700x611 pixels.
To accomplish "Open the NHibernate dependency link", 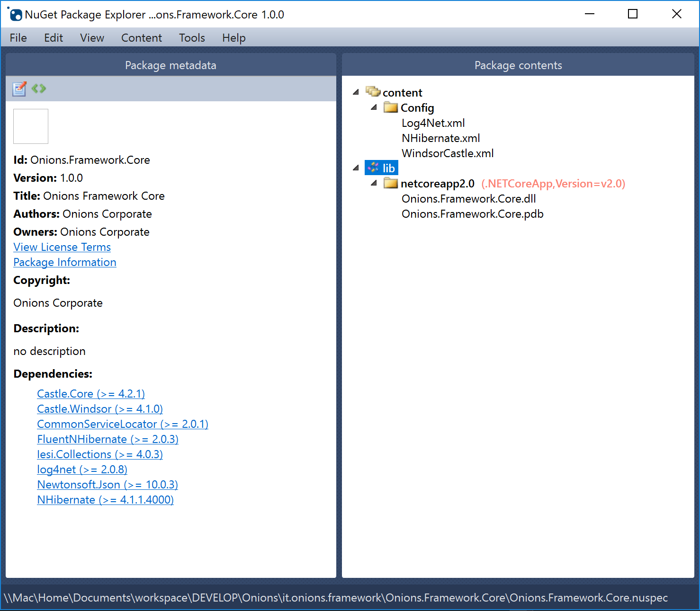I will [106, 500].
